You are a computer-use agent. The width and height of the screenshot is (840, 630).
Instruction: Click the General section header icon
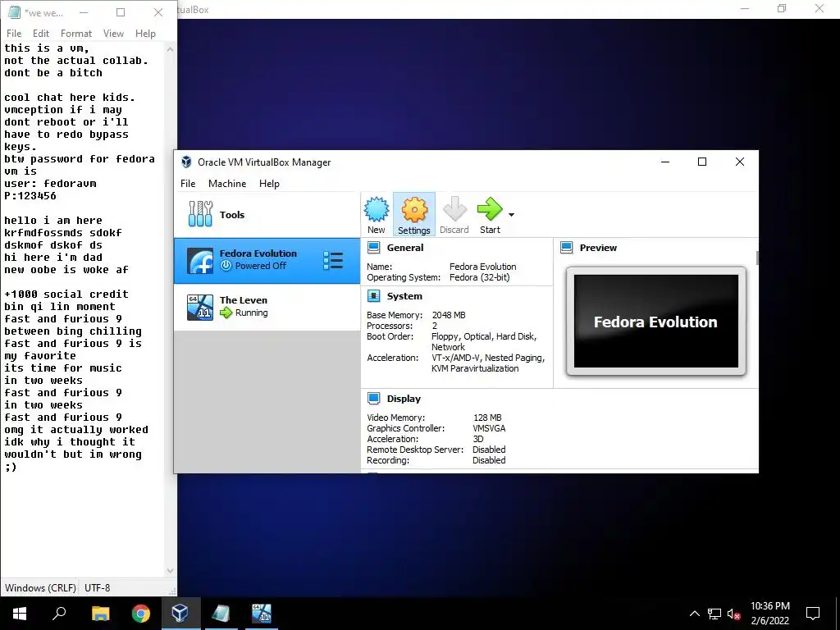[x=374, y=248]
